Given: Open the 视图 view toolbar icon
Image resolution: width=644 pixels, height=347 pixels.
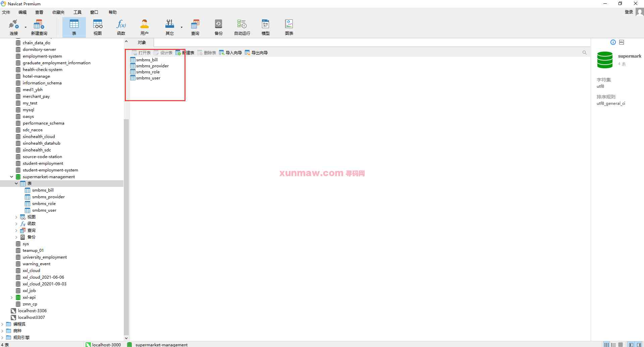Looking at the screenshot, I should coord(98,27).
